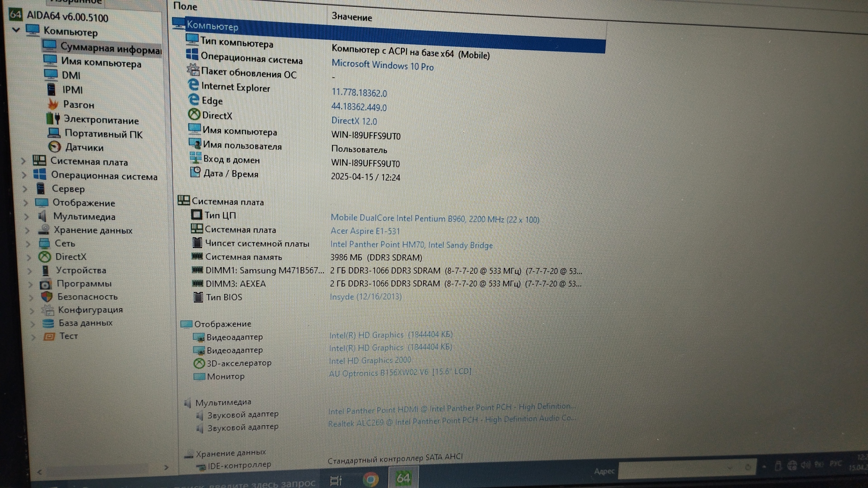Expand the Тест tree node
The height and width of the screenshot is (488, 868).
coord(33,337)
